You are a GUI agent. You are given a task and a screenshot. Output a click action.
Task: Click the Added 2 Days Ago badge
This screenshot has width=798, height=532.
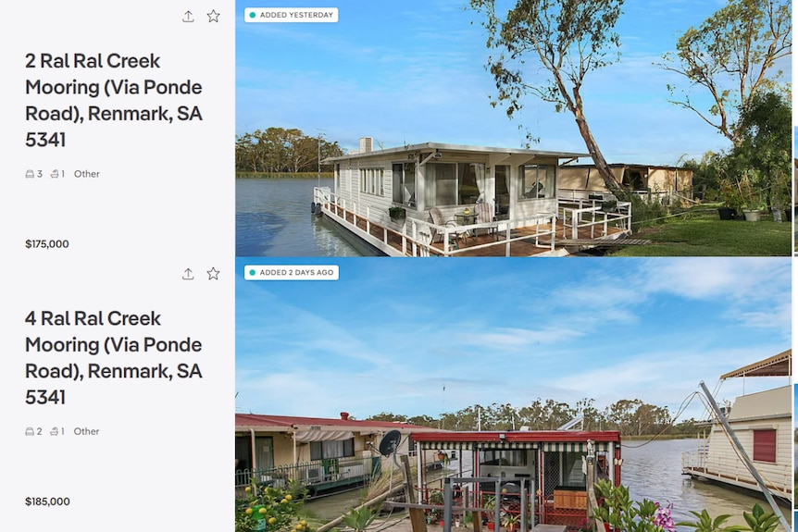[x=291, y=273]
